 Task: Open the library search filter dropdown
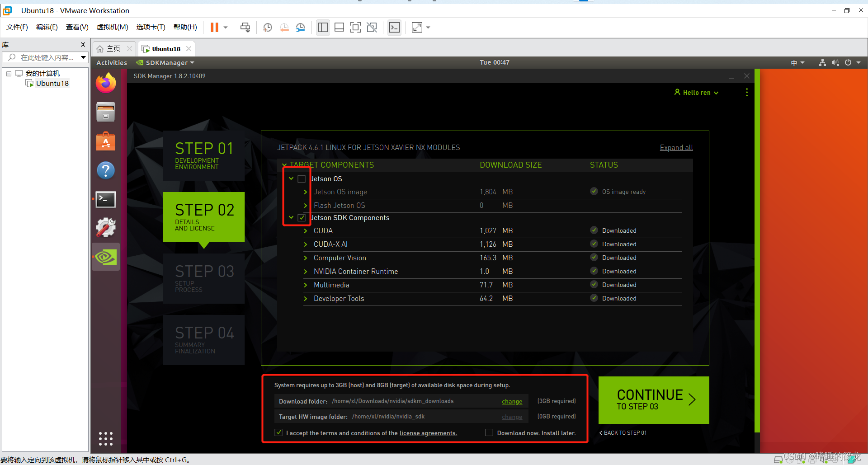(x=84, y=57)
